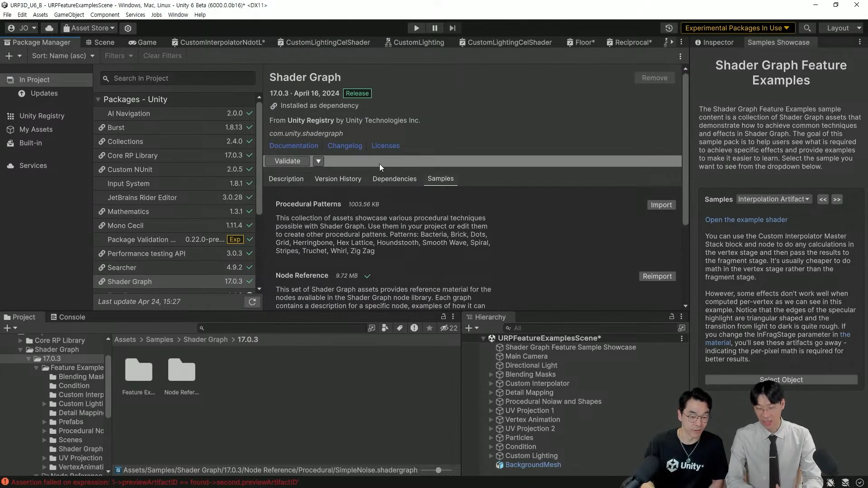Refresh the package list

click(252, 302)
